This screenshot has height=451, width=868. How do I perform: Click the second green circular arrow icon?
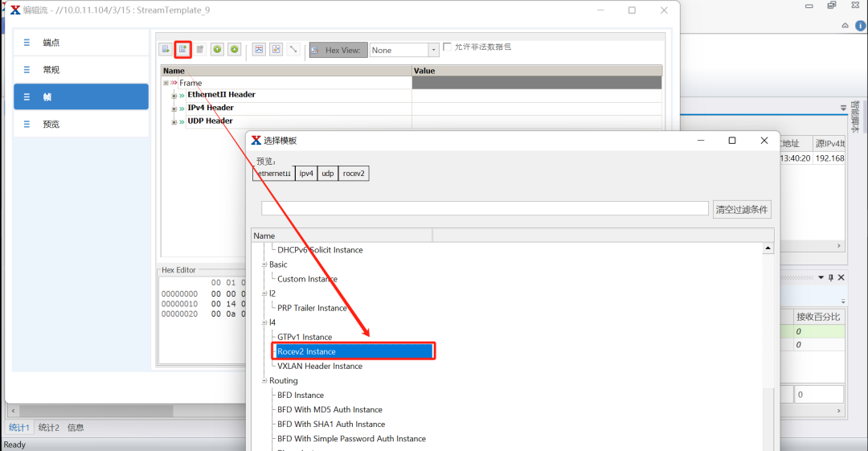pos(234,50)
